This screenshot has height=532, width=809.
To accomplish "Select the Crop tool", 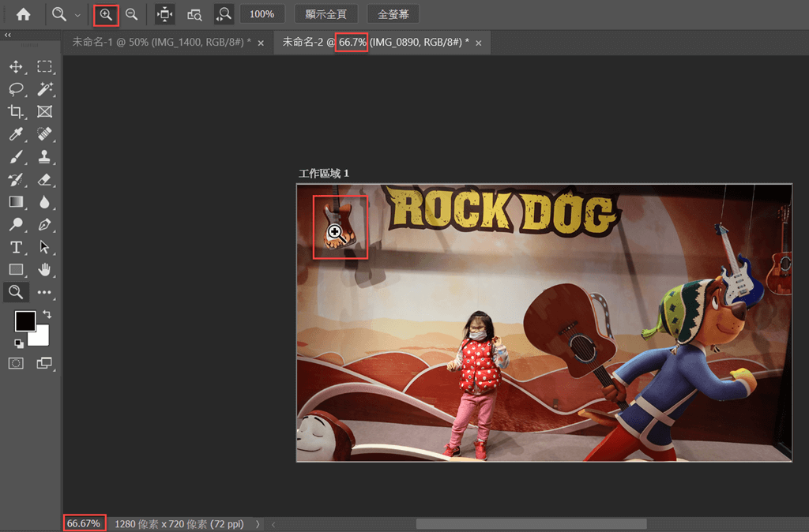I will 16,111.
